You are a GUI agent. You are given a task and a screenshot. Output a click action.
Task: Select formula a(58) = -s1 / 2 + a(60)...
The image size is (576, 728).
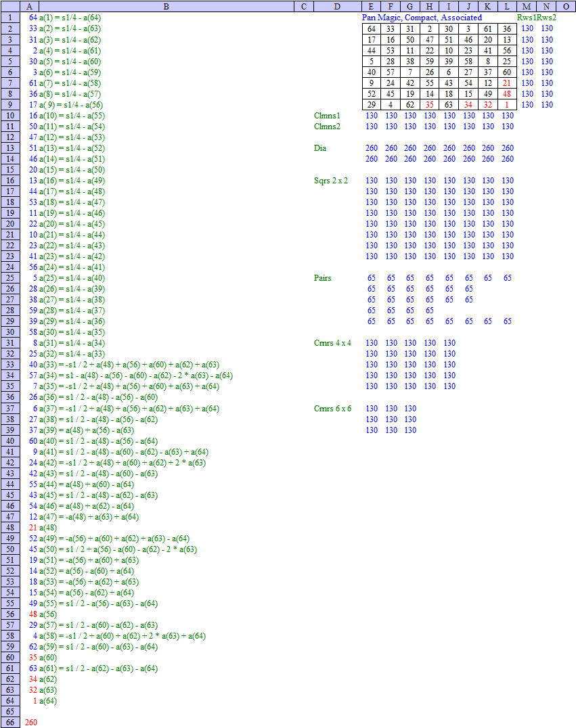[123, 636]
